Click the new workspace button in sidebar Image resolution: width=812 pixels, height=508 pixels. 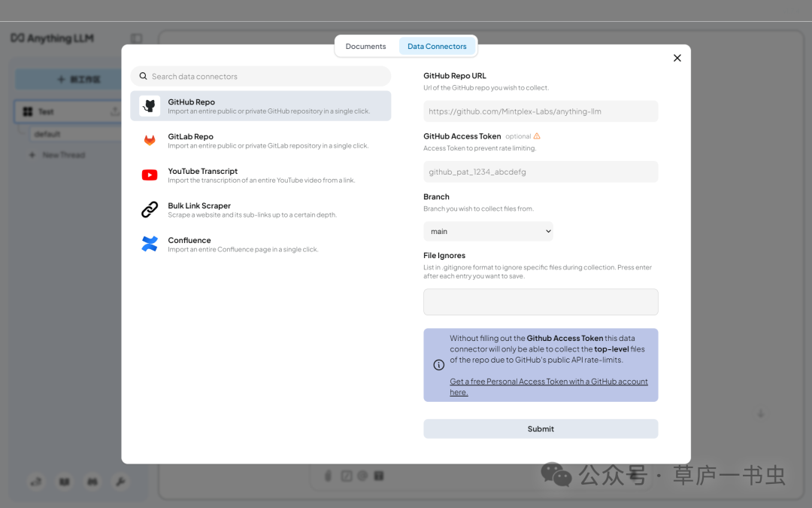pyautogui.click(x=69, y=79)
